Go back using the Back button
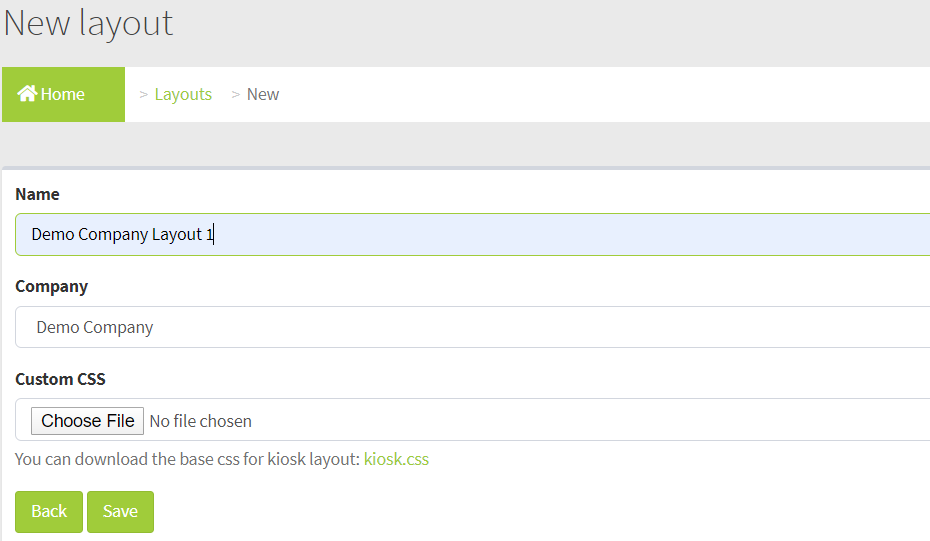The width and height of the screenshot is (930, 541). tap(49, 512)
